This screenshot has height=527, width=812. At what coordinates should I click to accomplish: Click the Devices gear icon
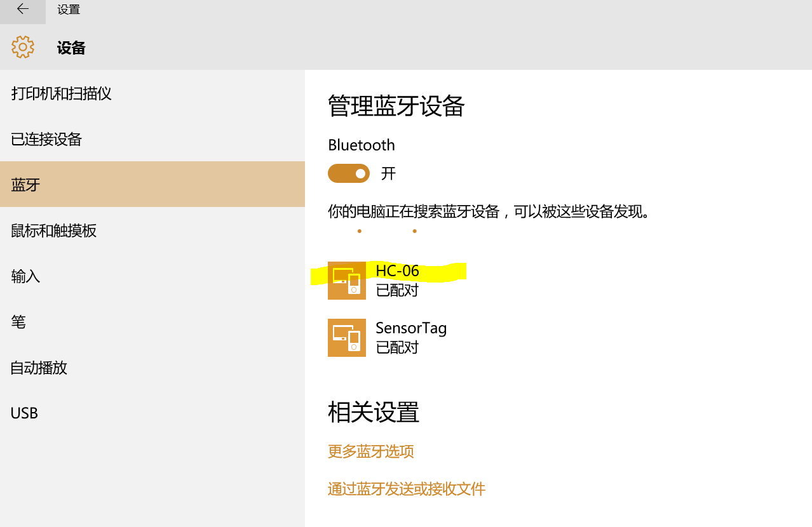(23, 47)
